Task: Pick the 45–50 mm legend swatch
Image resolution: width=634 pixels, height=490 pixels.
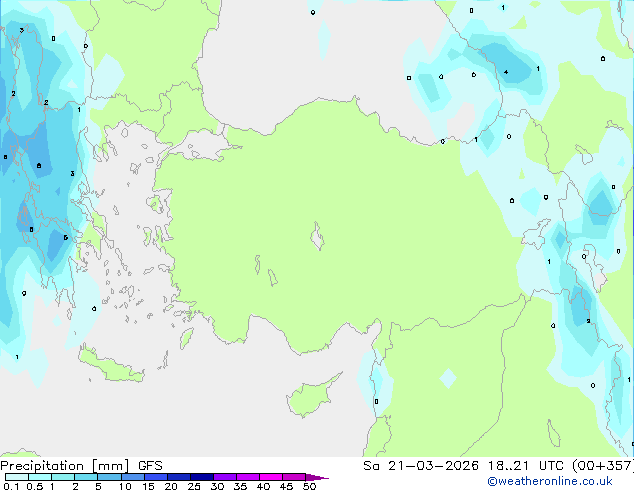Action: pos(294,477)
